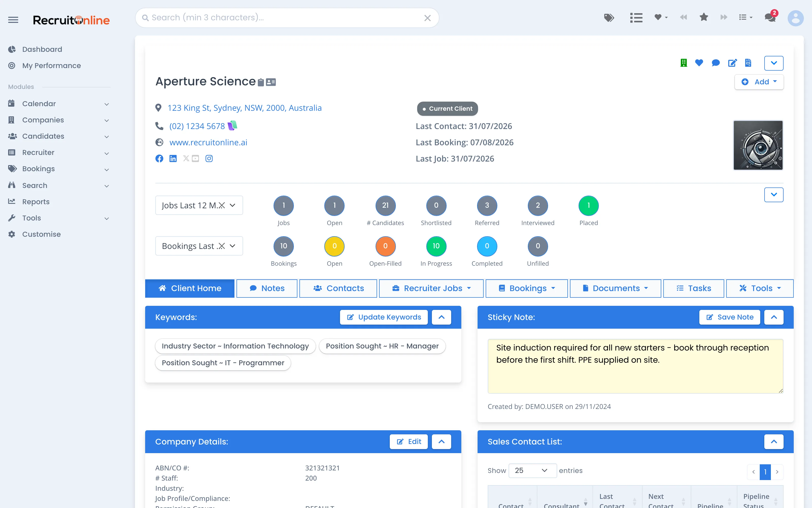Switch to the Notes tab
The image size is (812, 508).
pyautogui.click(x=267, y=288)
